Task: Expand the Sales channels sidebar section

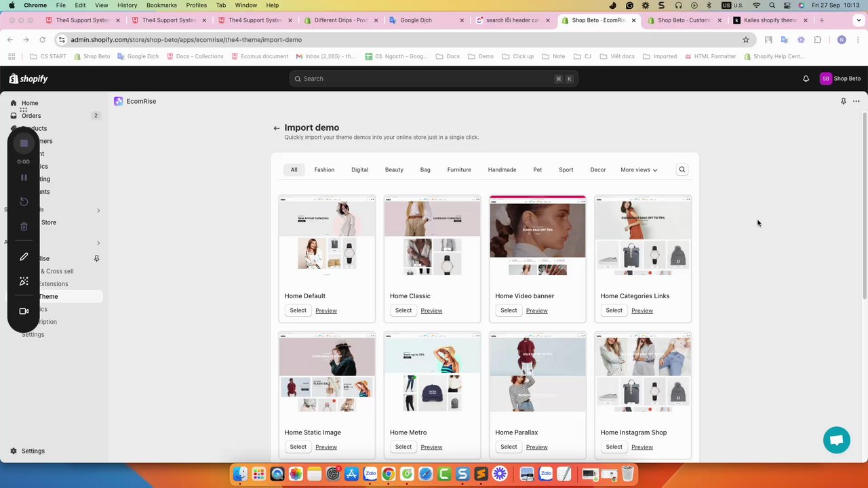Action: point(98,210)
